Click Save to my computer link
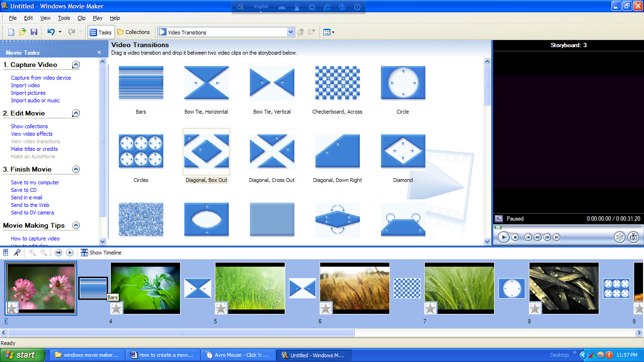The image size is (644, 362). 35,182
